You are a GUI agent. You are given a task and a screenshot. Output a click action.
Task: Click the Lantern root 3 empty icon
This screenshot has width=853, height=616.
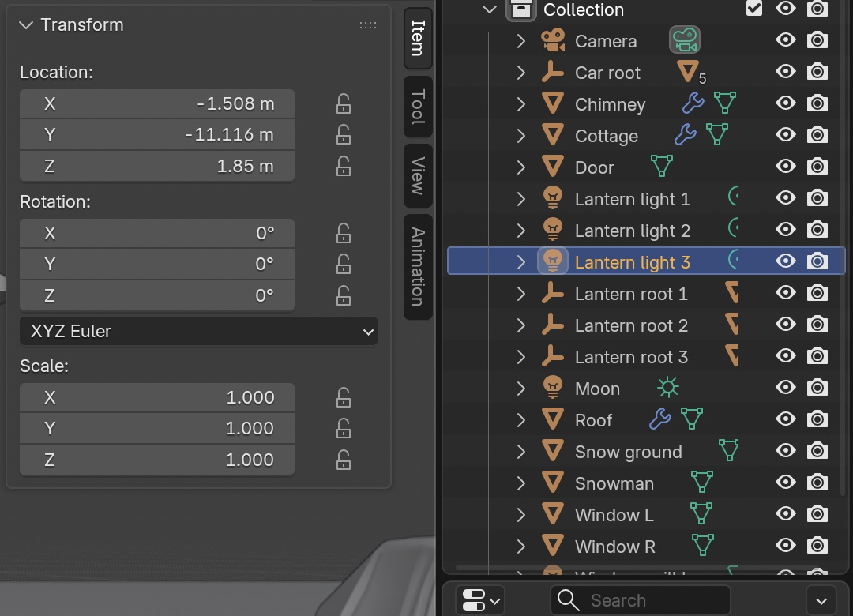tap(553, 356)
